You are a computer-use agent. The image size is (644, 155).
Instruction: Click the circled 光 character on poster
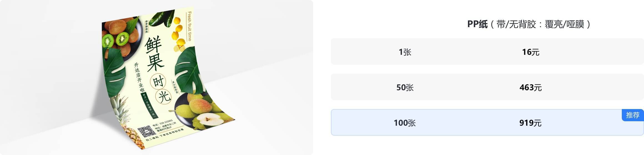[164, 97]
